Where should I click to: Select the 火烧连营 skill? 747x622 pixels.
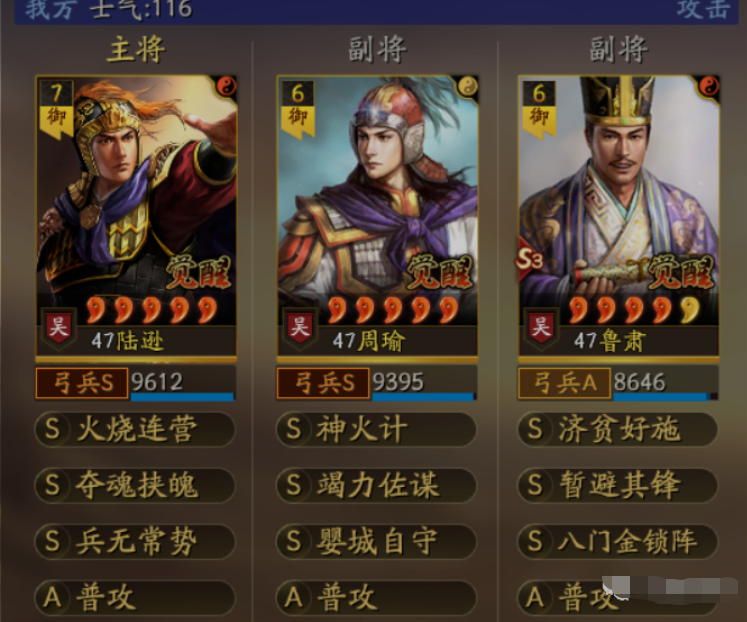tap(135, 429)
